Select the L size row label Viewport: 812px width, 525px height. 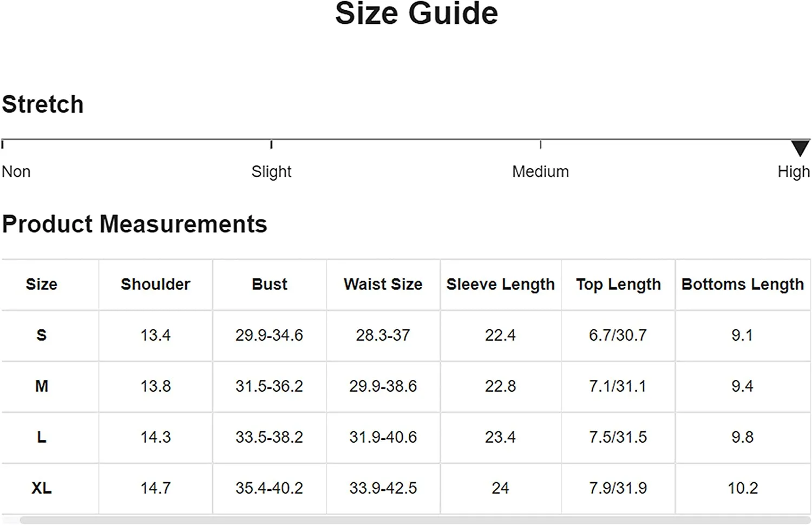click(x=42, y=437)
